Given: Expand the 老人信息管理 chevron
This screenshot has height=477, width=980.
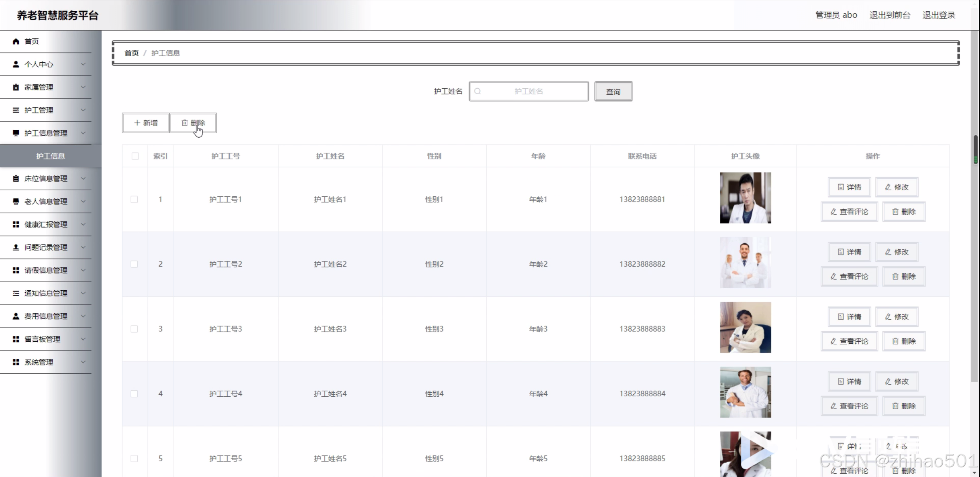Looking at the screenshot, I should (x=83, y=202).
